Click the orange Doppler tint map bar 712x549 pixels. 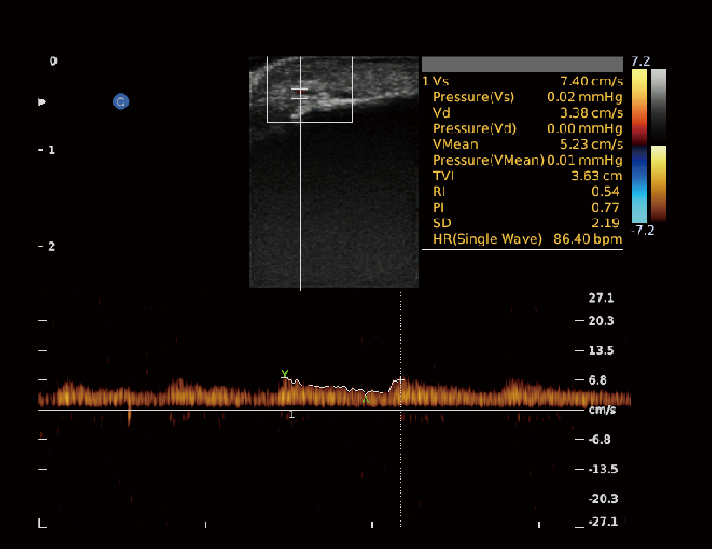pos(658,184)
